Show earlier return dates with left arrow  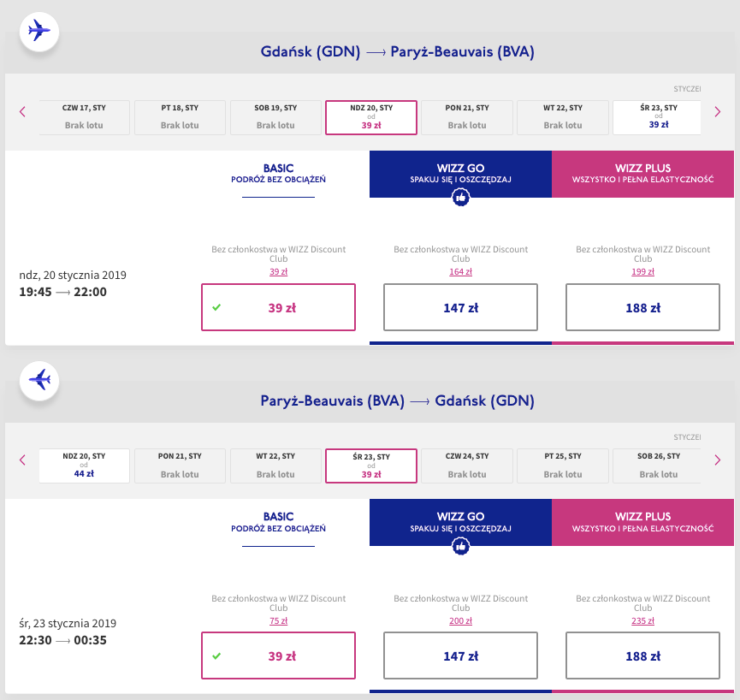22,460
